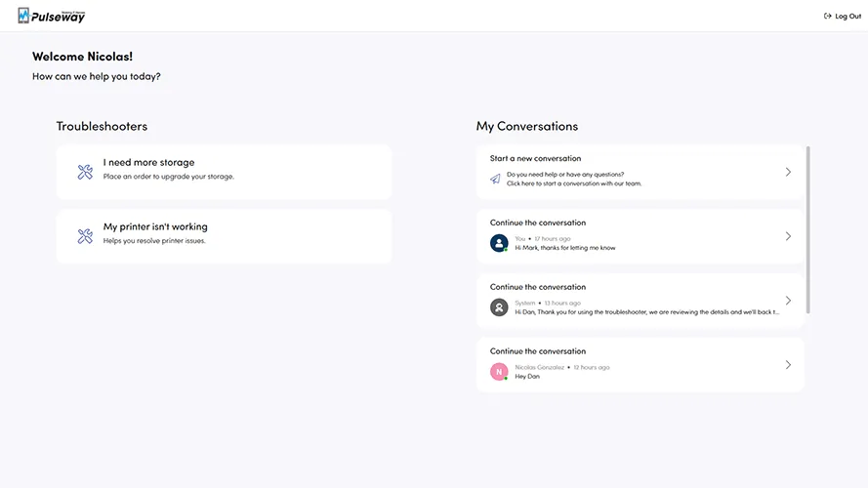This screenshot has height=488, width=868.
Task: Open the chevron arrow on the System conversation
Action: point(788,301)
